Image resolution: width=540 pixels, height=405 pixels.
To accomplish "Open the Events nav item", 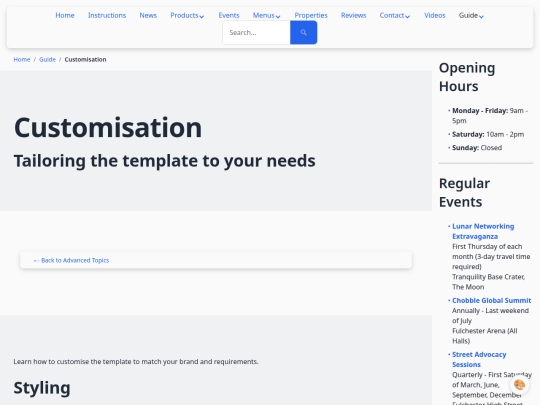I will [x=229, y=15].
